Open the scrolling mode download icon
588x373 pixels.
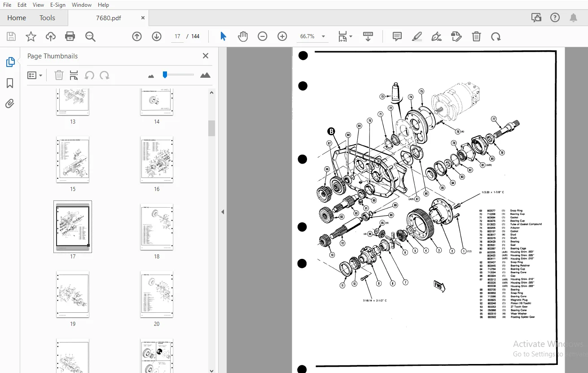click(368, 36)
